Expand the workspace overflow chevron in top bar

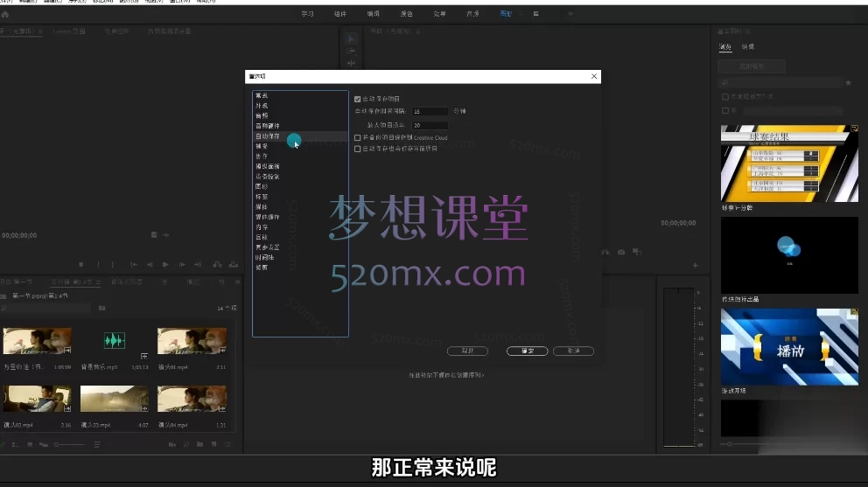[570, 14]
